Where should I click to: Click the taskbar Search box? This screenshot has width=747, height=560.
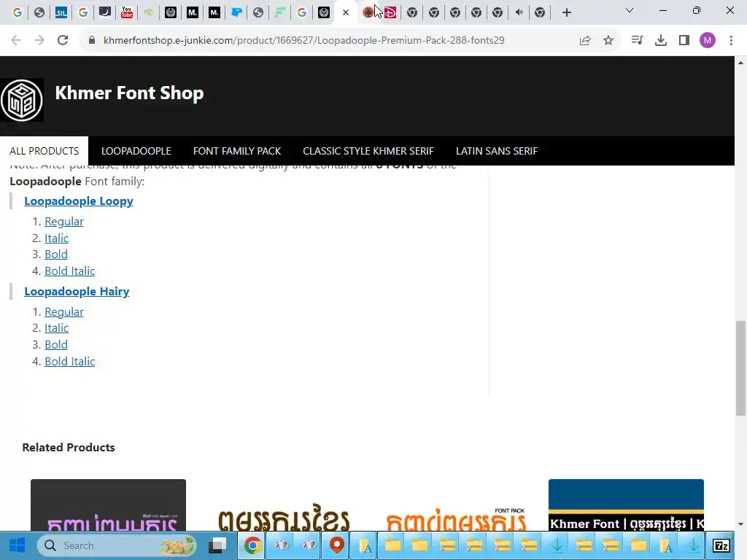point(117,545)
